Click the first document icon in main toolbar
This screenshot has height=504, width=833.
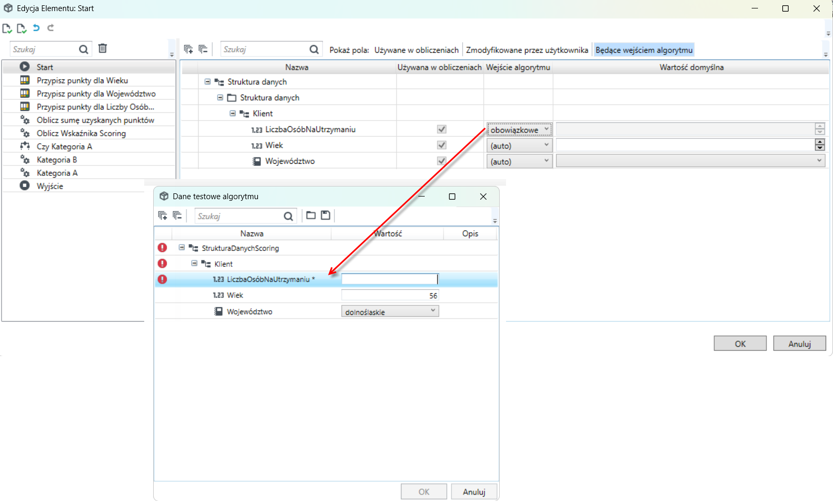[x=7, y=28]
